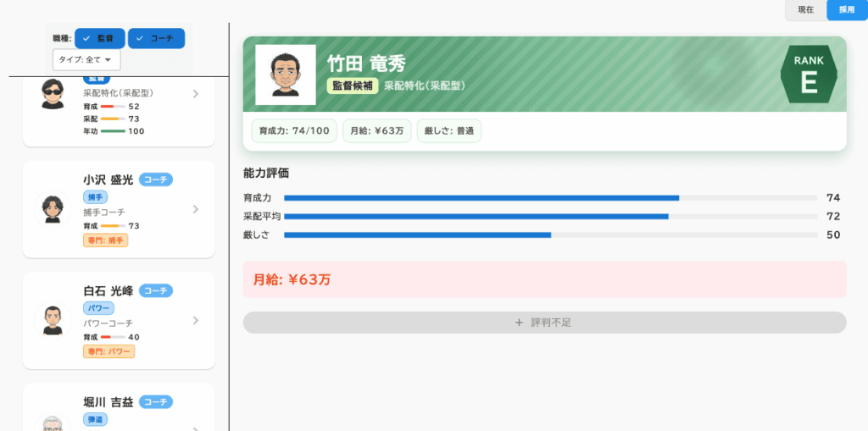Screen dimensions: 868x431
Task: Click 白石 光峰's avatar icon
Action: pos(53,319)
